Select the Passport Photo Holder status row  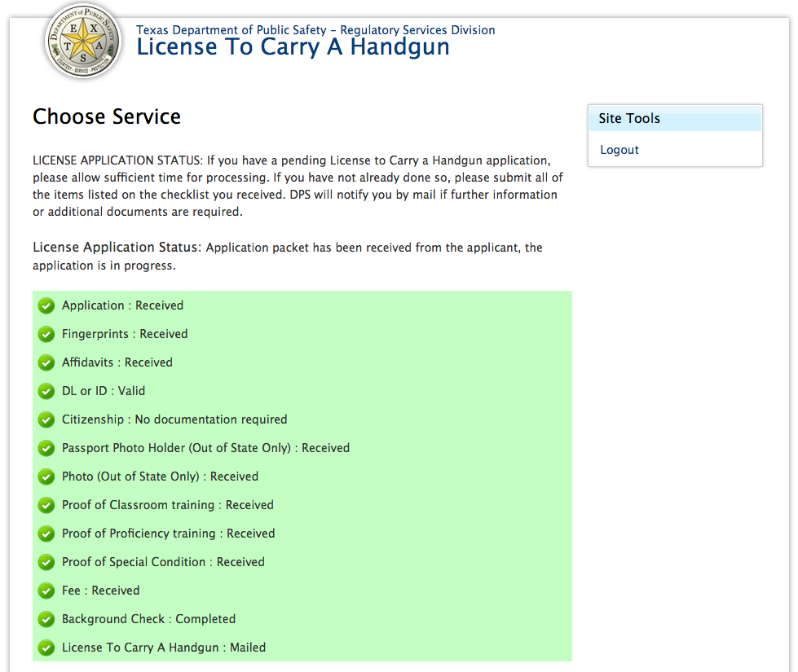click(205, 448)
